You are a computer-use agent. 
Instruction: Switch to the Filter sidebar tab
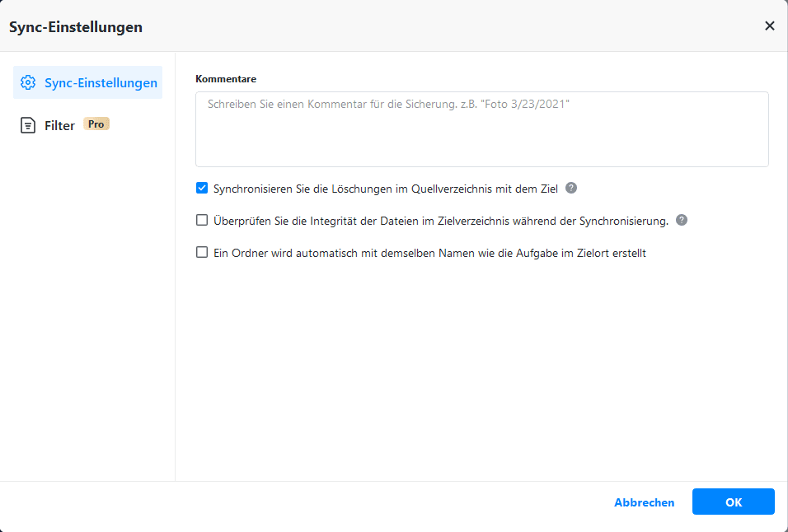pos(59,125)
